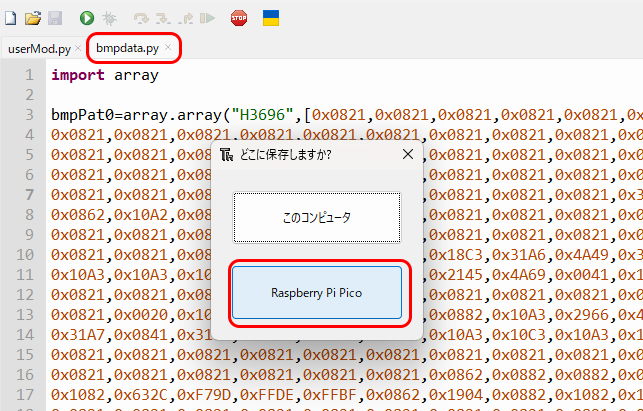The height and width of the screenshot is (411, 643).
Task: Click the Thonny icon in the dialog title
Action: click(226, 155)
